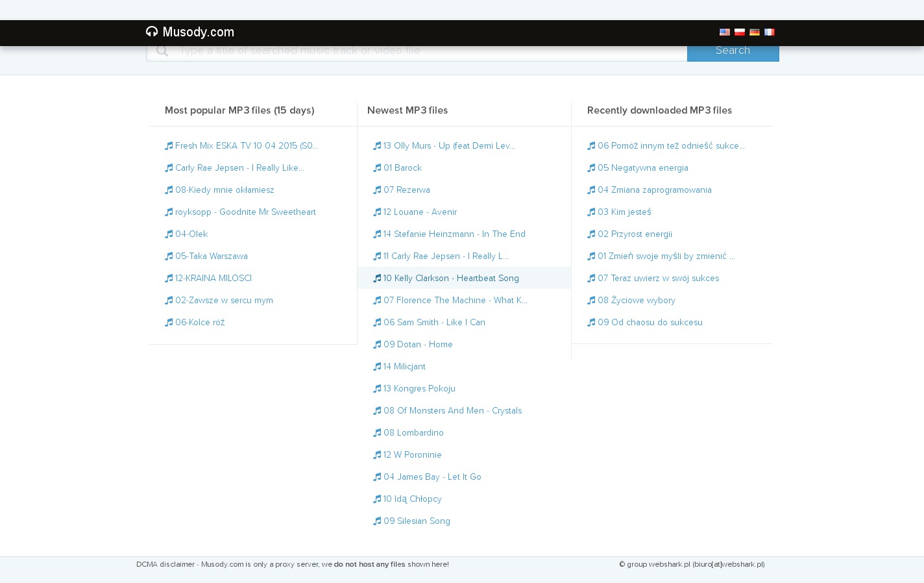Click note icon beside 05 Negatywna energia

591,168
